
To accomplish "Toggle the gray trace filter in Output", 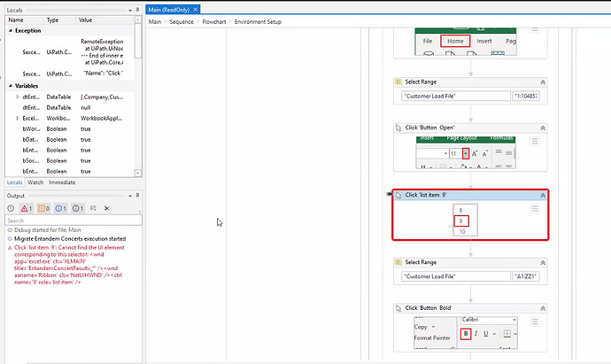I will coord(78,208).
